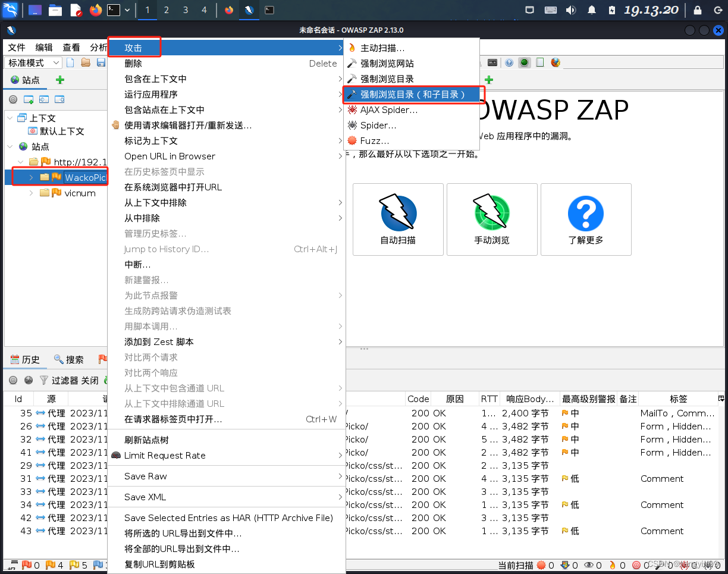Select the AJAX Spider attack option
This screenshot has height=574, width=728.
coord(388,109)
